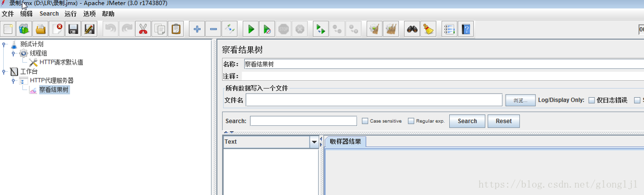Click the Paste clipboard icon
644x195 pixels.
(x=176, y=29)
